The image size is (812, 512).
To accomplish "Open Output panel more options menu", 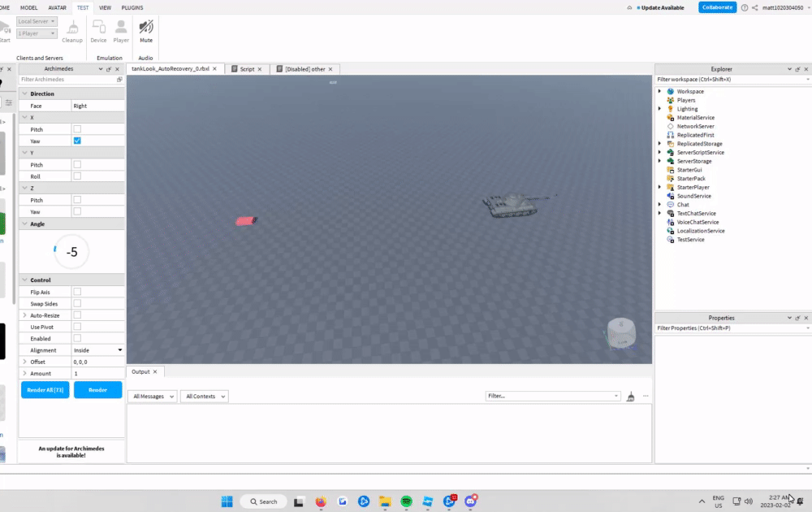I will (x=646, y=396).
